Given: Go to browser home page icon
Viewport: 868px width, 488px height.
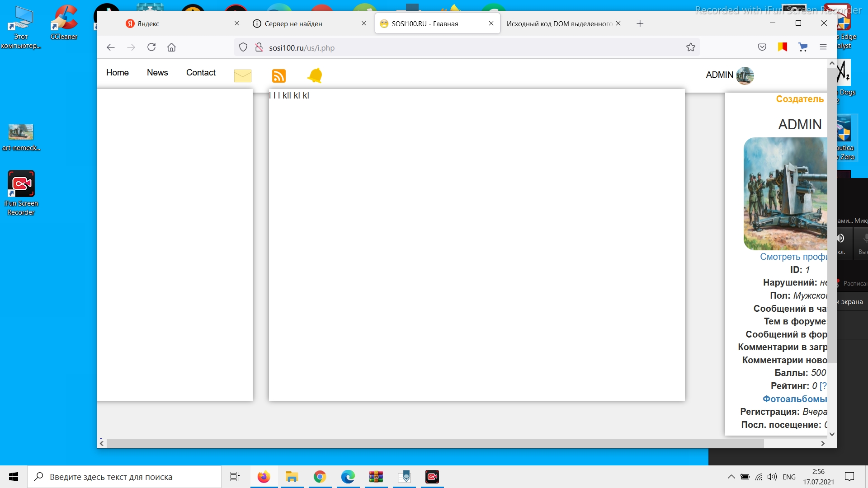Looking at the screenshot, I should [171, 47].
